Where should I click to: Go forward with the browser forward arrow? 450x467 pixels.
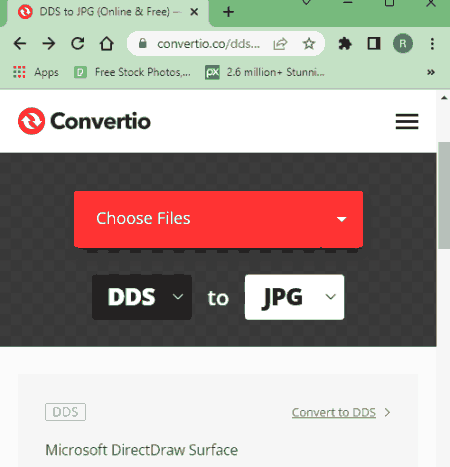coord(49,44)
